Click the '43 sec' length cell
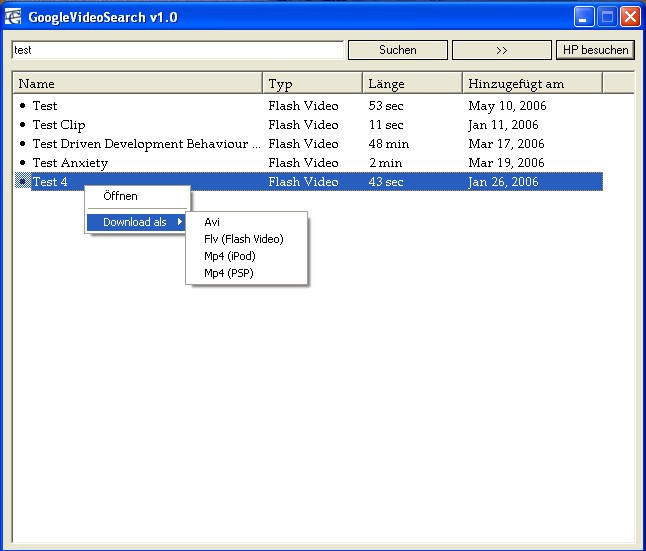Image resolution: width=646 pixels, height=551 pixels. coord(386,181)
